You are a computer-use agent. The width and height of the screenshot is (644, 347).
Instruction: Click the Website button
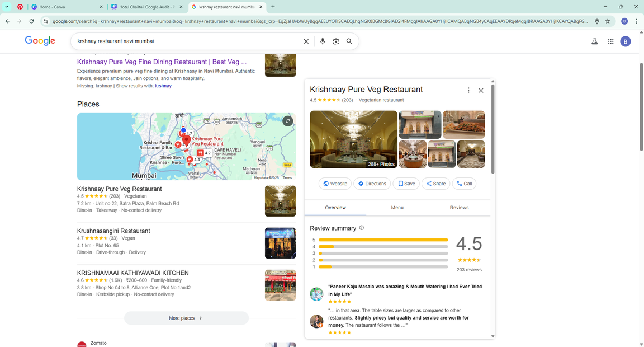(x=335, y=184)
